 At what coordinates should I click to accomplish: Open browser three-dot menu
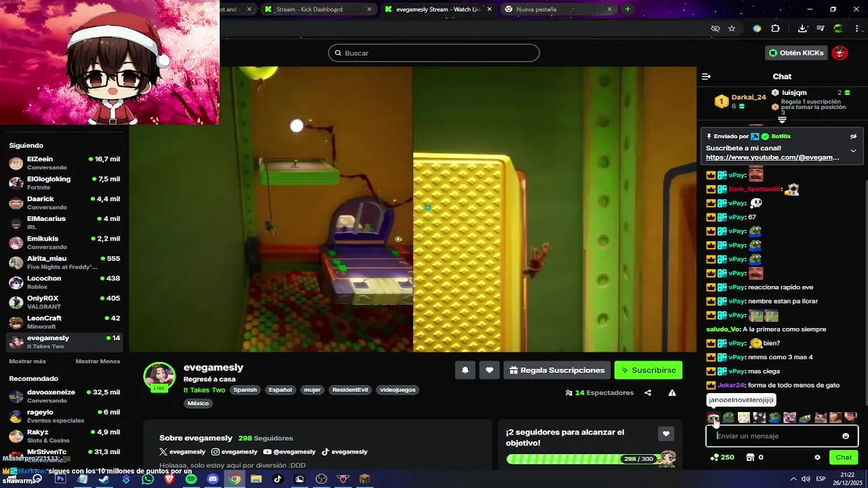tap(856, 28)
